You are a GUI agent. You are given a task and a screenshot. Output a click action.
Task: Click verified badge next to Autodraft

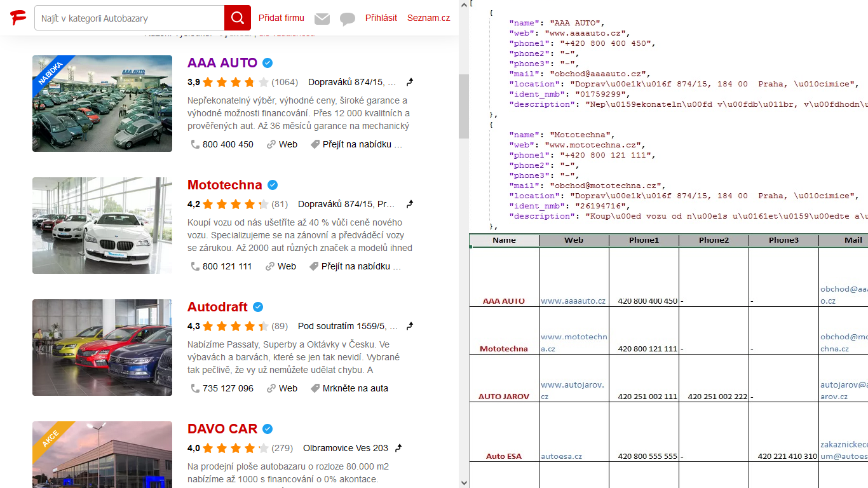(258, 307)
